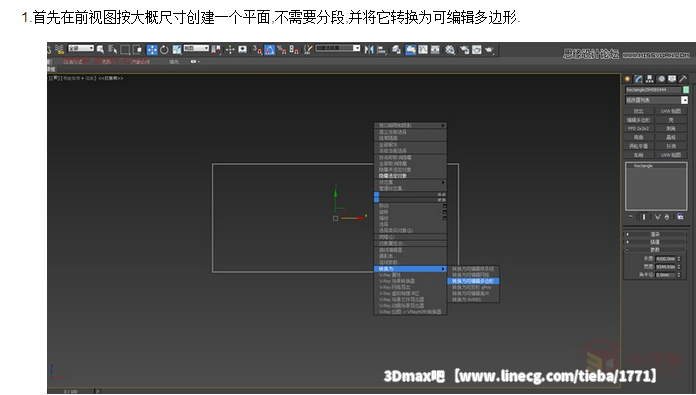This screenshot has height=395, width=696.
Task: Click the 长度 spinner arrows
Action: point(679,258)
